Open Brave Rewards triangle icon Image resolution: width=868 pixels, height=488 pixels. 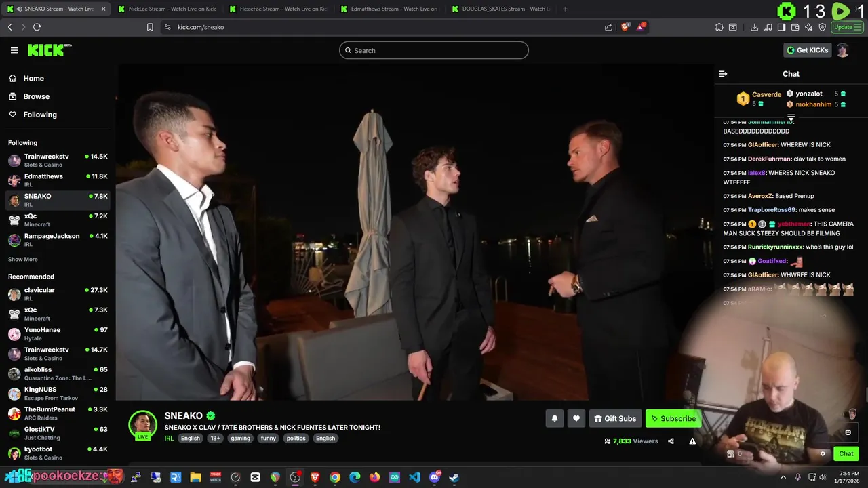pos(641,27)
